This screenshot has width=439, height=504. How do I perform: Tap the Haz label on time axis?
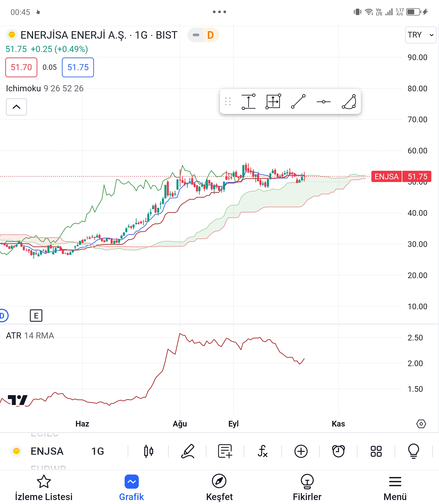82,424
